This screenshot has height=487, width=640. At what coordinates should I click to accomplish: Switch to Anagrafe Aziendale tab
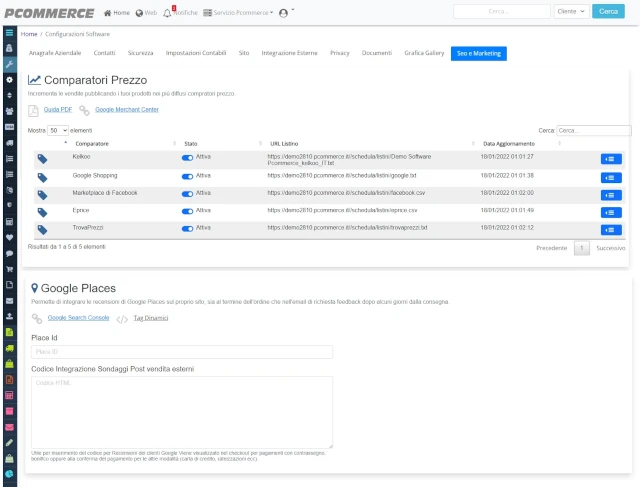pos(55,53)
